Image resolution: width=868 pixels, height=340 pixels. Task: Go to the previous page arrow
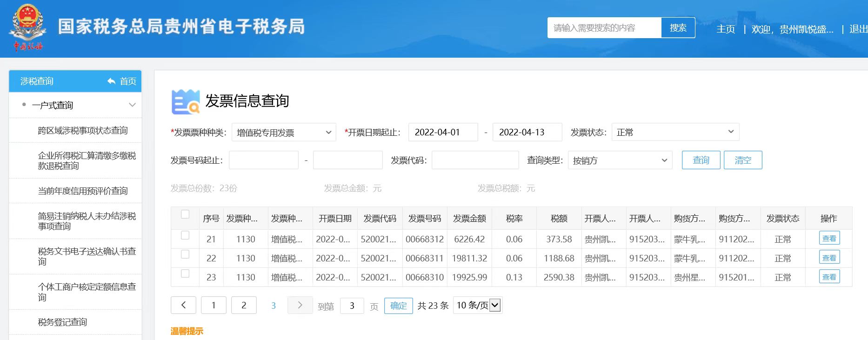coord(183,305)
